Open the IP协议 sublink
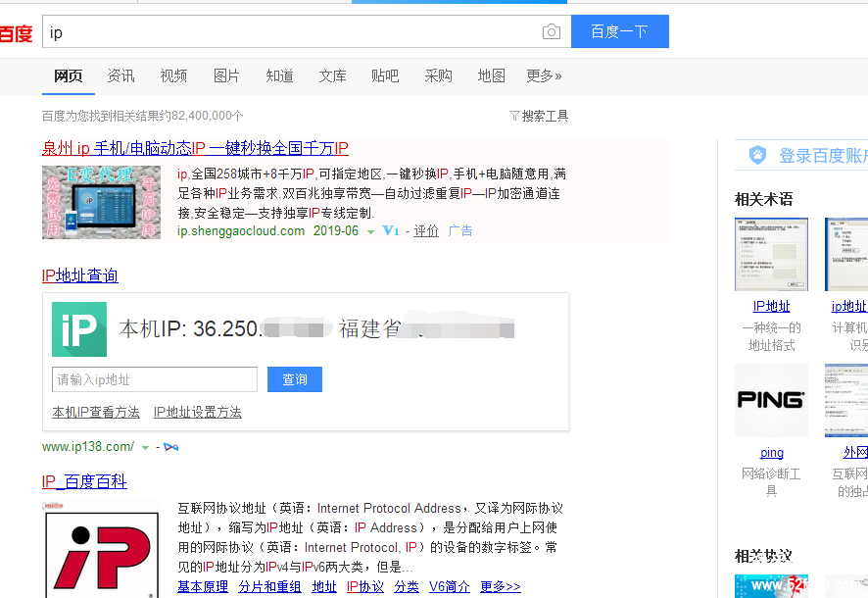Viewport: 868px width, 598px height. 364,586
